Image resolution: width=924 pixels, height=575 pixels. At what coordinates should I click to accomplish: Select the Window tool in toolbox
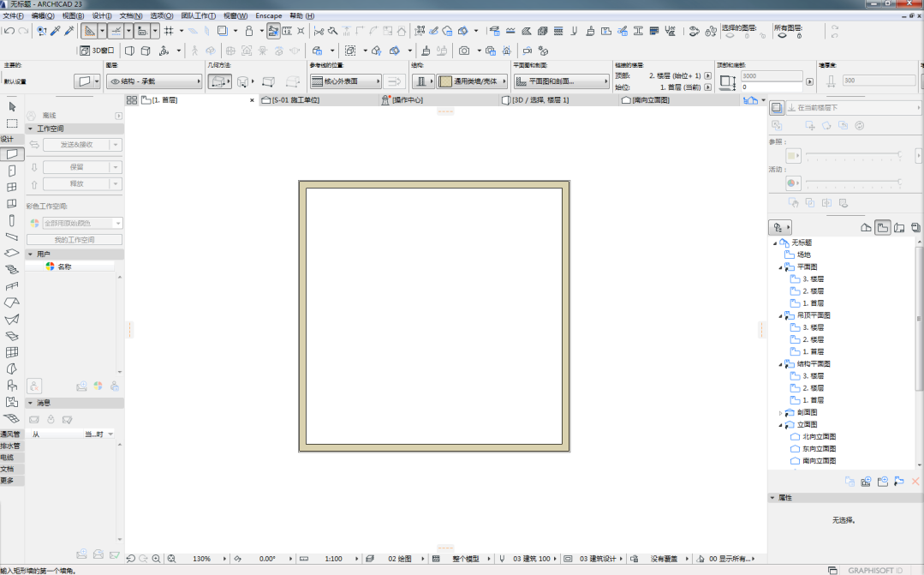12,187
